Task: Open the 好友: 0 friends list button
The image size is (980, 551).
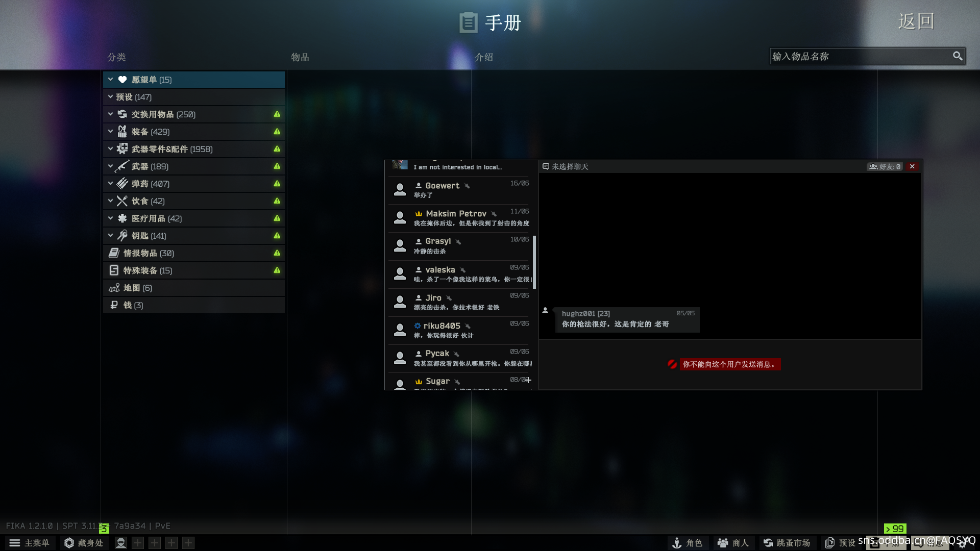Action: [x=885, y=167]
